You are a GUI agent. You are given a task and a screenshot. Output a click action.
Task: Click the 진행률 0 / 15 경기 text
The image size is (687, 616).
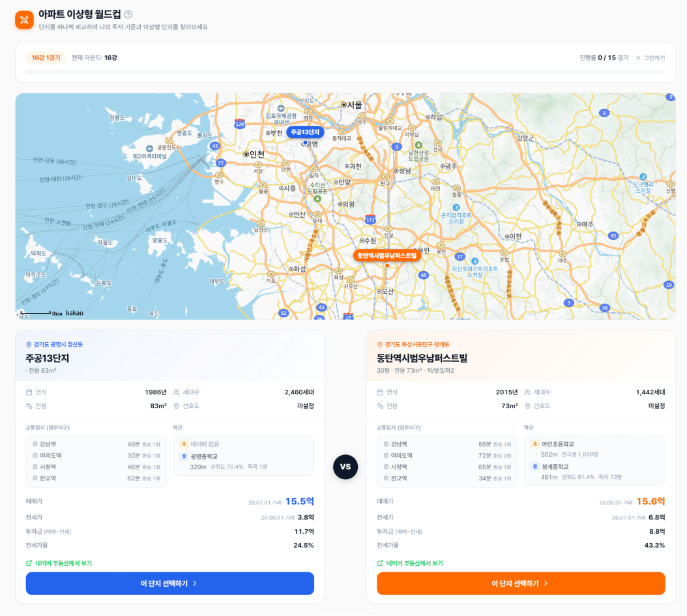tap(604, 58)
